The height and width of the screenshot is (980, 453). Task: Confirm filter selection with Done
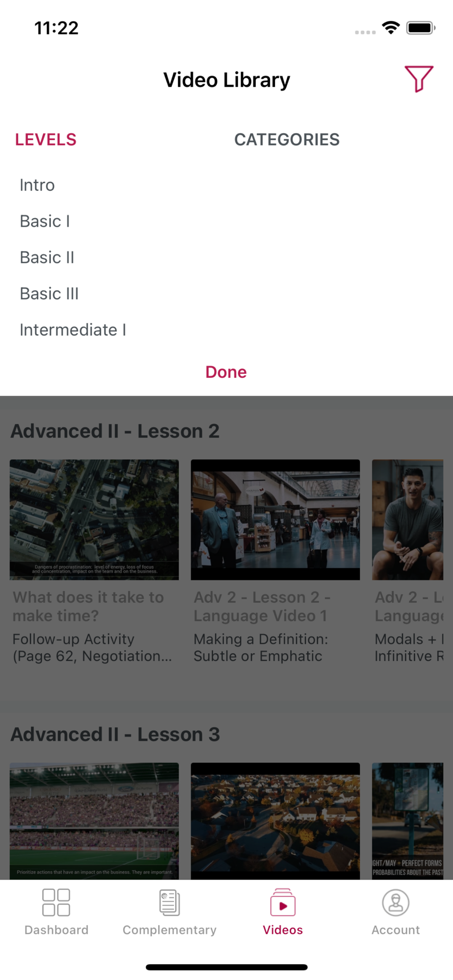226,372
